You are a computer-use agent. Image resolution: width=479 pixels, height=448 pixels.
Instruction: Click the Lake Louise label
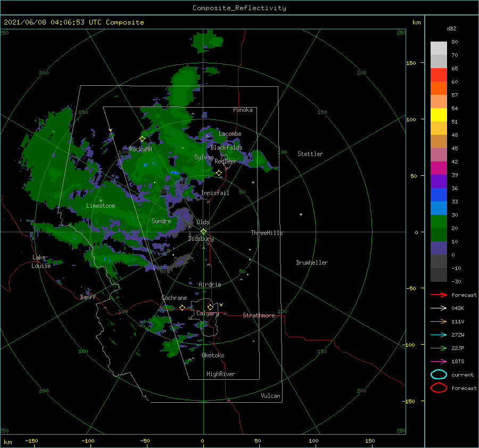41,262
